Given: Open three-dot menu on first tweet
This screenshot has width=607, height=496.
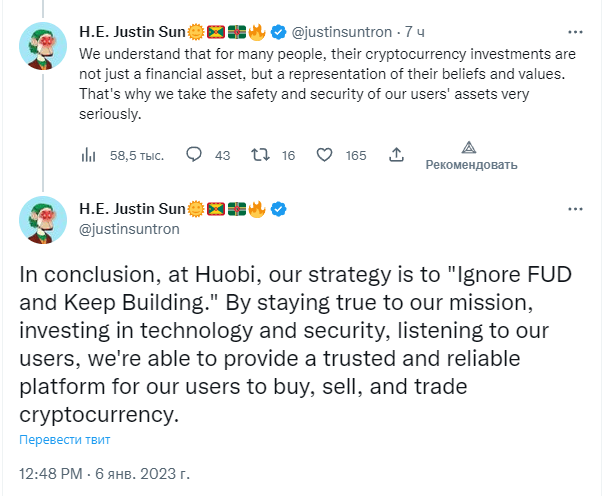Looking at the screenshot, I should point(575,32).
